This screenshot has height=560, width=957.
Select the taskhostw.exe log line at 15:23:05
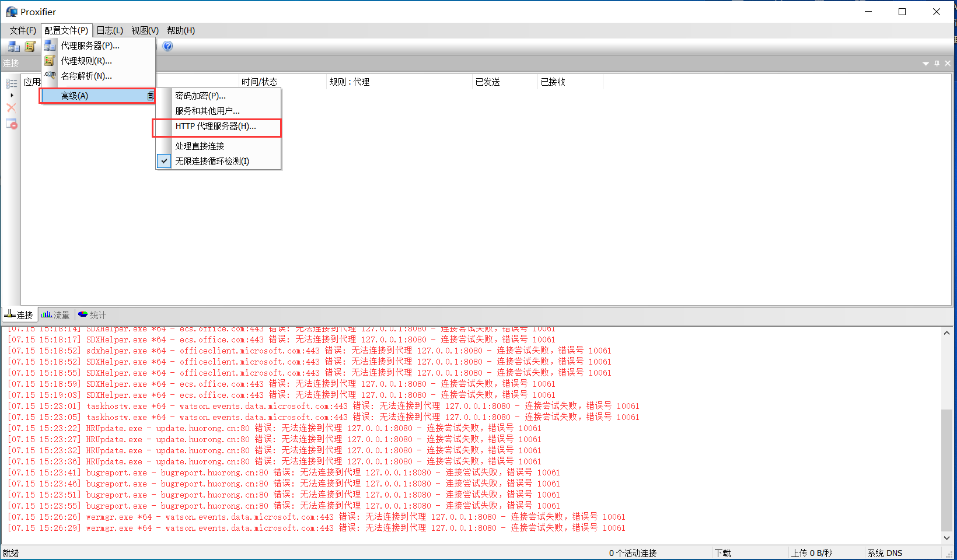pos(323,417)
